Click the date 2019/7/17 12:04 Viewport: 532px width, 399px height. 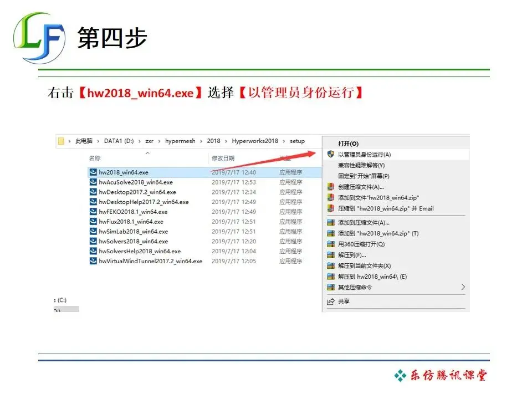pyautogui.click(x=234, y=251)
